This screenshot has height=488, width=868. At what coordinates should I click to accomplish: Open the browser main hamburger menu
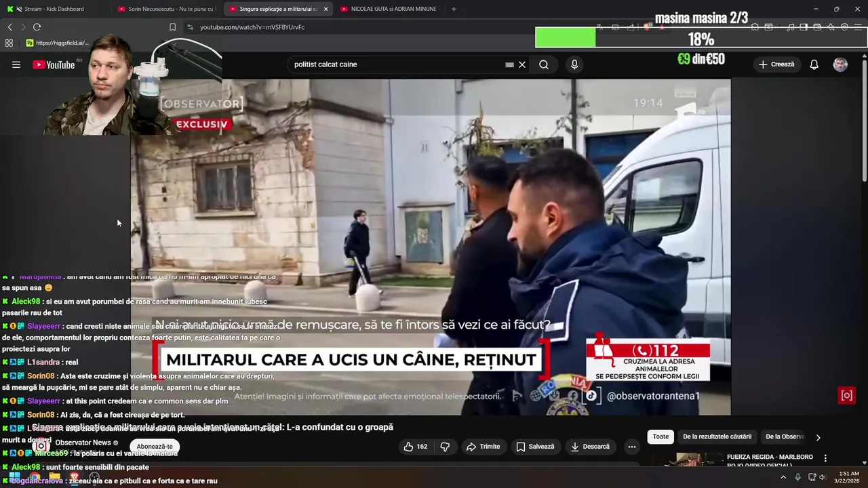pyautogui.click(x=858, y=27)
